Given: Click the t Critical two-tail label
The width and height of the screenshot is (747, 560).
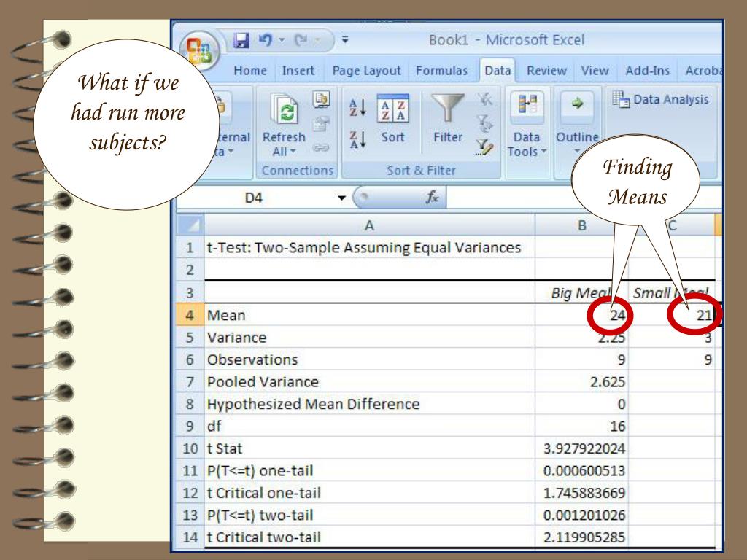Looking at the screenshot, I should pyautogui.click(x=369, y=537).
